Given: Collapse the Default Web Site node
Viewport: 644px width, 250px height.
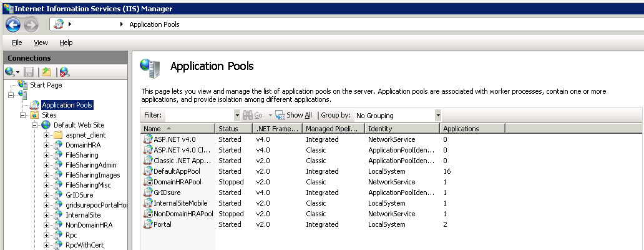Looking at the screenshot, I should click(x=34, y=125).
